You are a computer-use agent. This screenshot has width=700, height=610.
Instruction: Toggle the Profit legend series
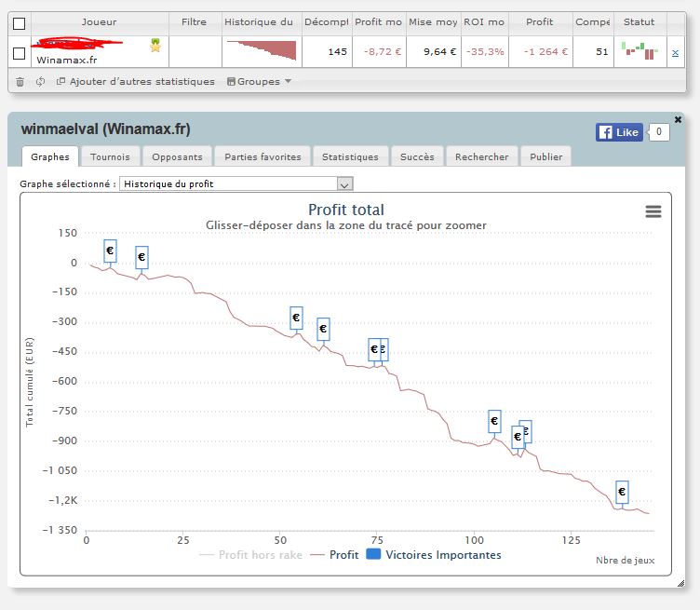click(334, 555)
